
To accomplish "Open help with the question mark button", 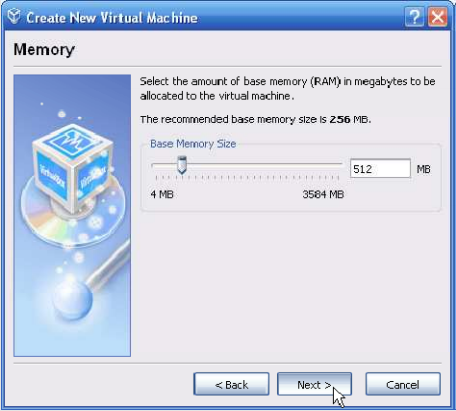I will [414, 17].
